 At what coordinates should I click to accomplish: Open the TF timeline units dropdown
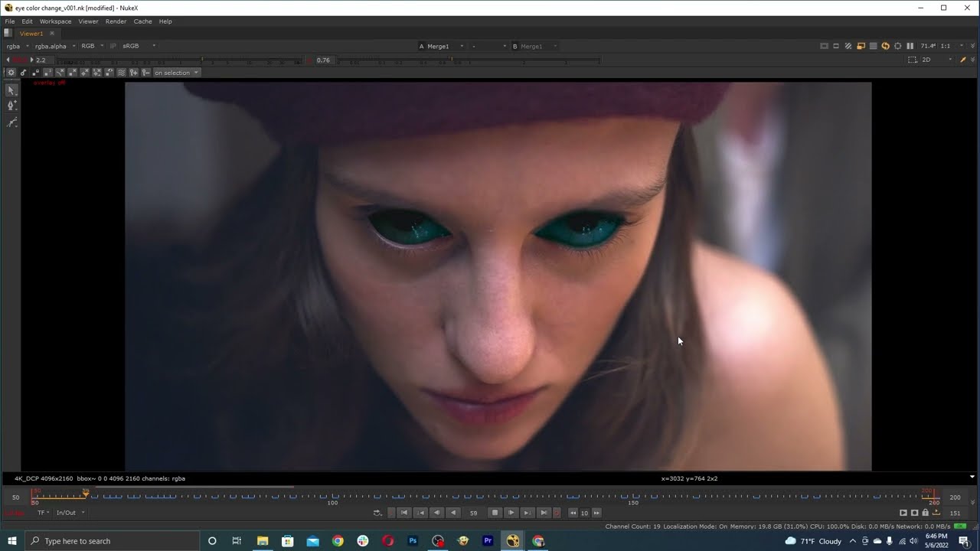pyautogui.click(x=43, y=513)
